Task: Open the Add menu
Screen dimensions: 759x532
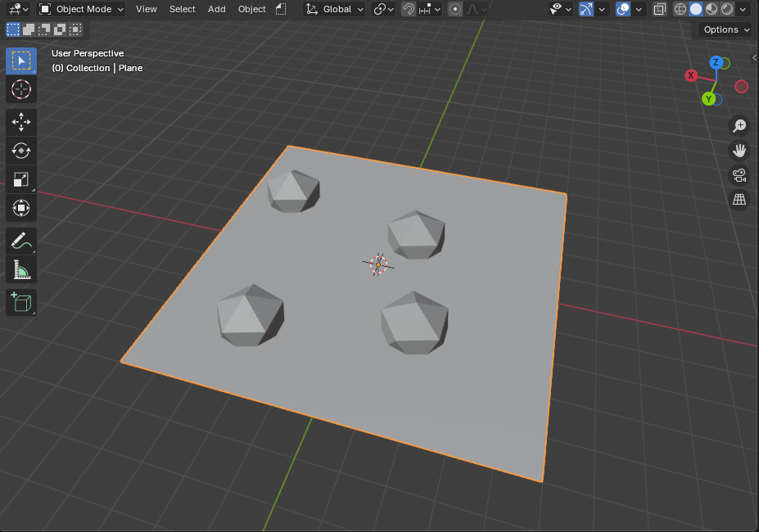Action: 216,9
